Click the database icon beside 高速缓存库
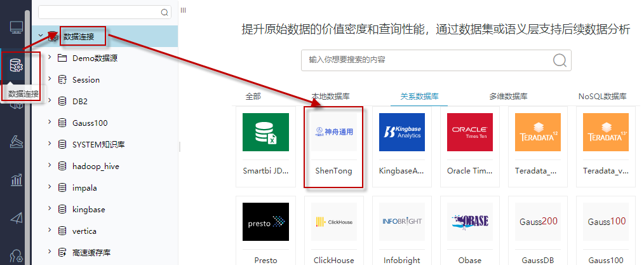Viewport: 644px width, 265px height. click(x=62, y=252)
